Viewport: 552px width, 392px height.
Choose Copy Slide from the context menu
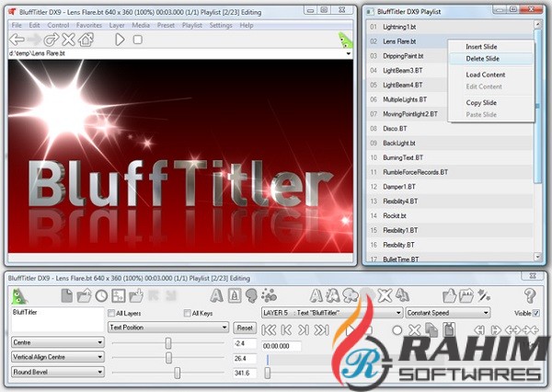click(x=491, y=103)
